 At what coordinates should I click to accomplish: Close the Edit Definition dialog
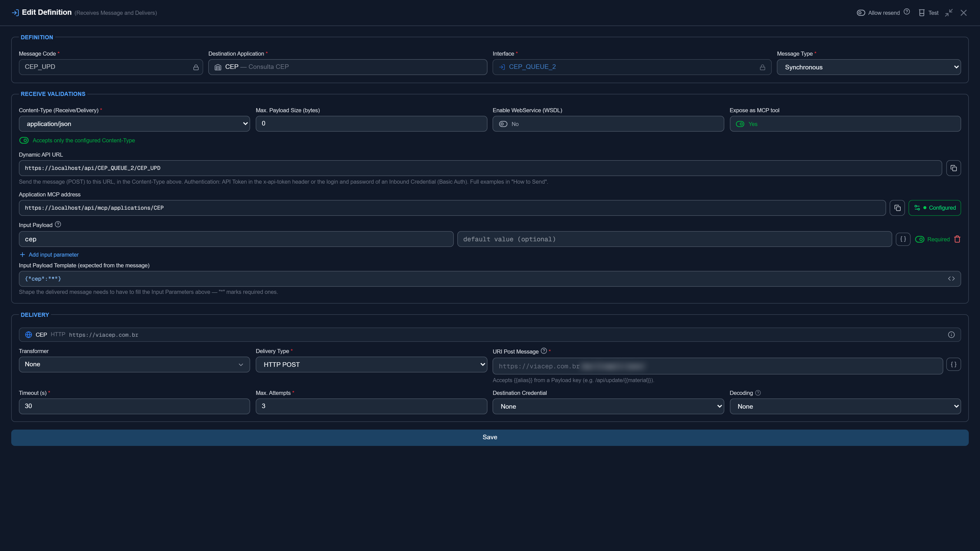pyautogui.click(x=964, y=13)
